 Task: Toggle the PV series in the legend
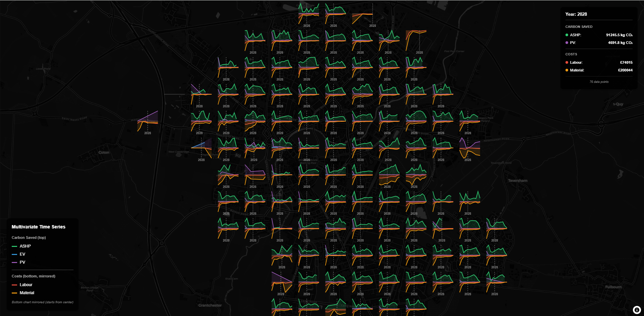point(22,262)
